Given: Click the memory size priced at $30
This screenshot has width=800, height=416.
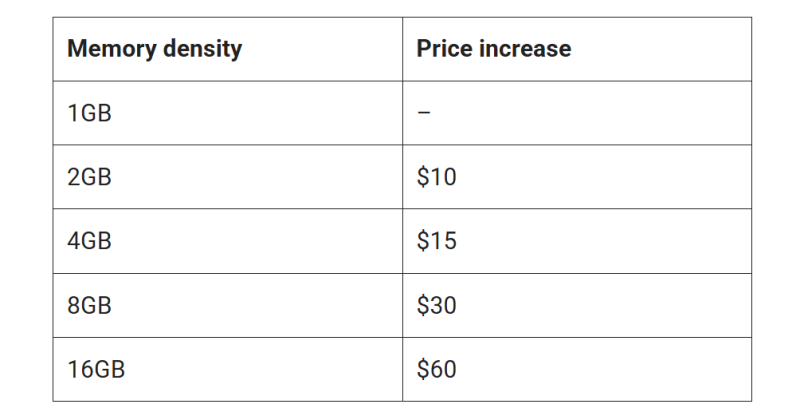Looking at the screenshot, I should click(x=89, y=305).
